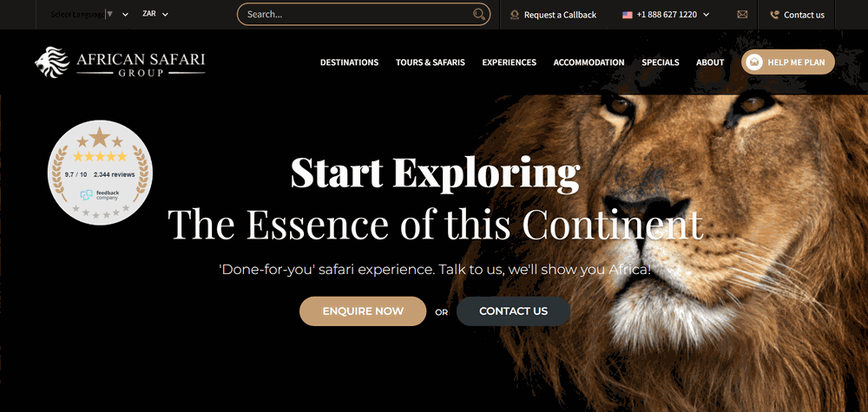Click the Contact us phone icon
The width and height of the screenshot is (868, 412).
coord(774,15)
